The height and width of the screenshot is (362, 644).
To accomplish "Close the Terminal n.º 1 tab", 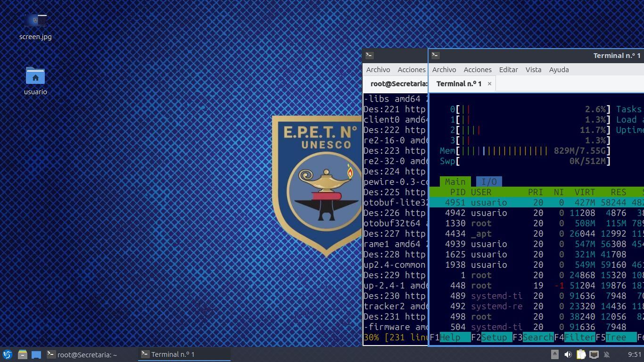I will [x=489, y=83].
